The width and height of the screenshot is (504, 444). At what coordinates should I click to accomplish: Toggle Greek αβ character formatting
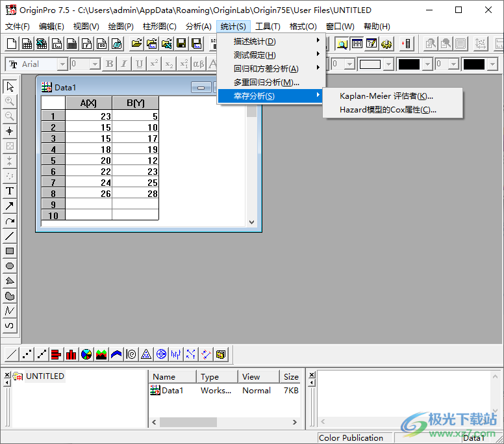[198, 64]
